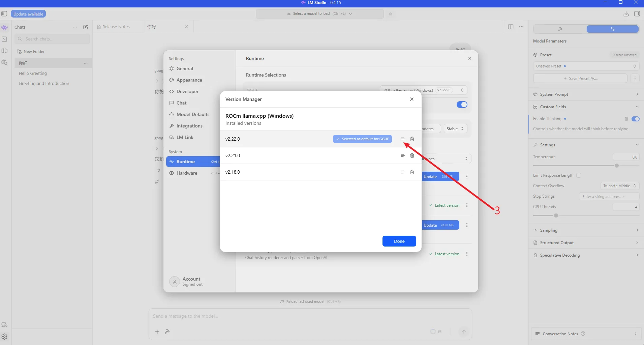Switch to the tools wrench tab
Screen dimensions: 644x345
click(560, 29)
